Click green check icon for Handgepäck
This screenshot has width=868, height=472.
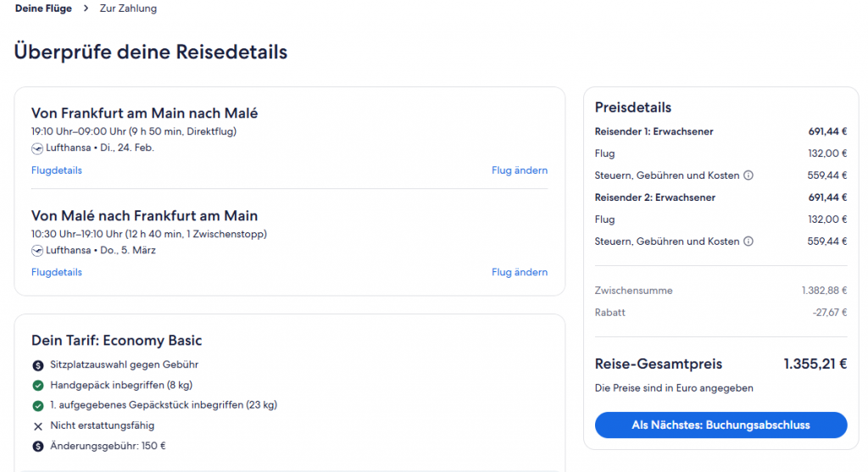(38, 386)
